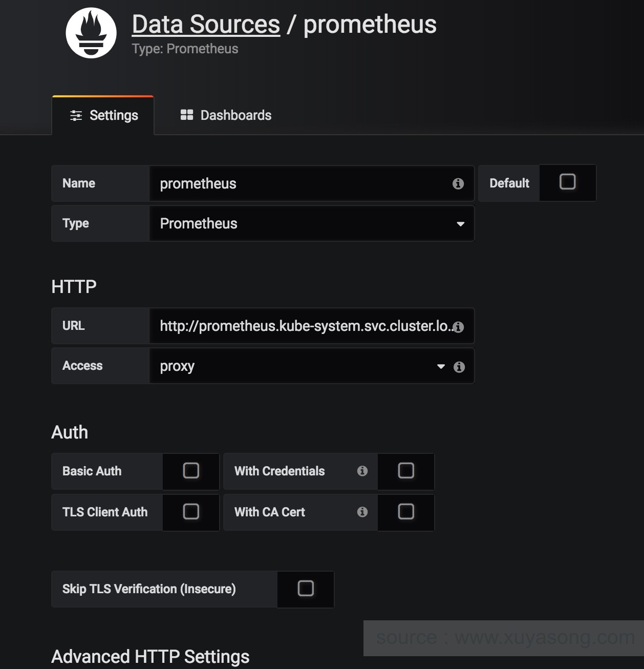Click the URL input field
Viewport: 644px width, 669px height.
305,326
